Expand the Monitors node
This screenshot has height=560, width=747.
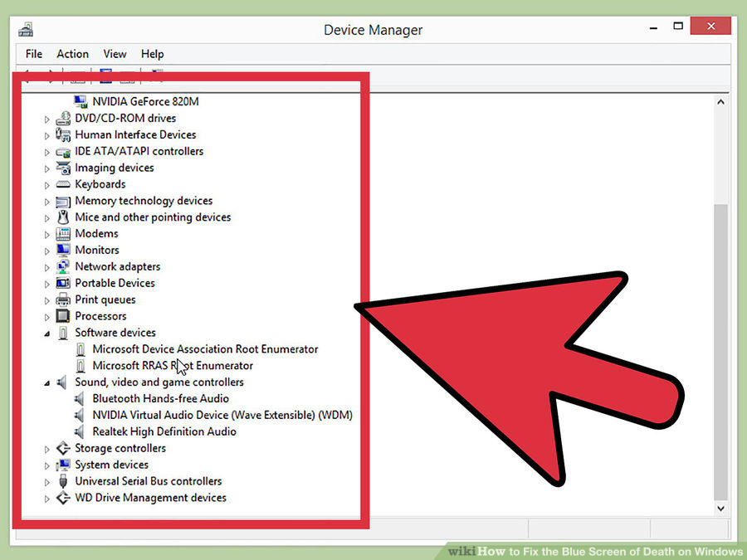[x=46, y=251]
